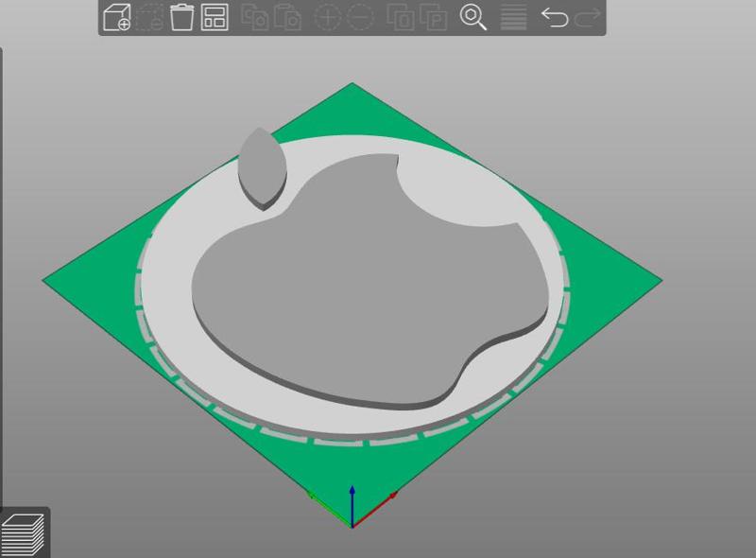Undo the last action
The width and height of the screenshot is (756, 558).
point(555,17)
